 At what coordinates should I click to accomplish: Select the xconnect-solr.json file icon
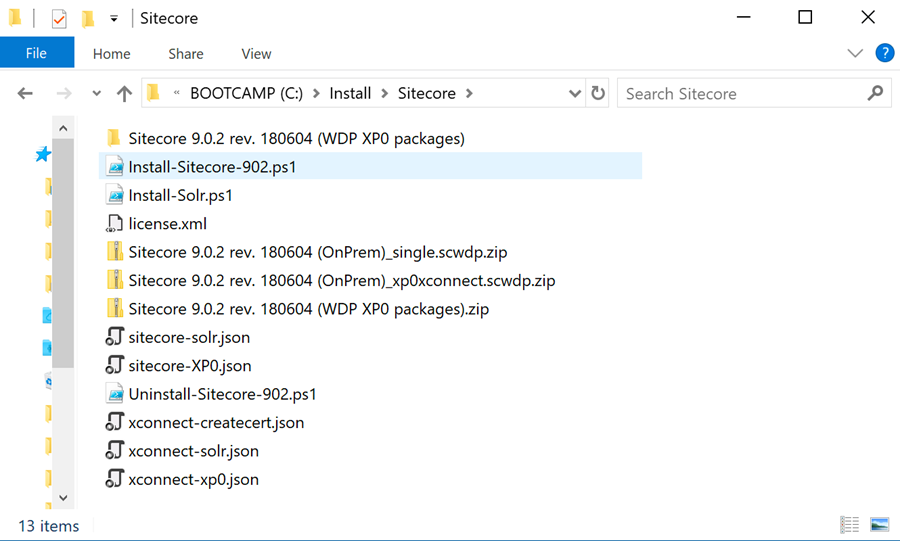pos(115,450)
